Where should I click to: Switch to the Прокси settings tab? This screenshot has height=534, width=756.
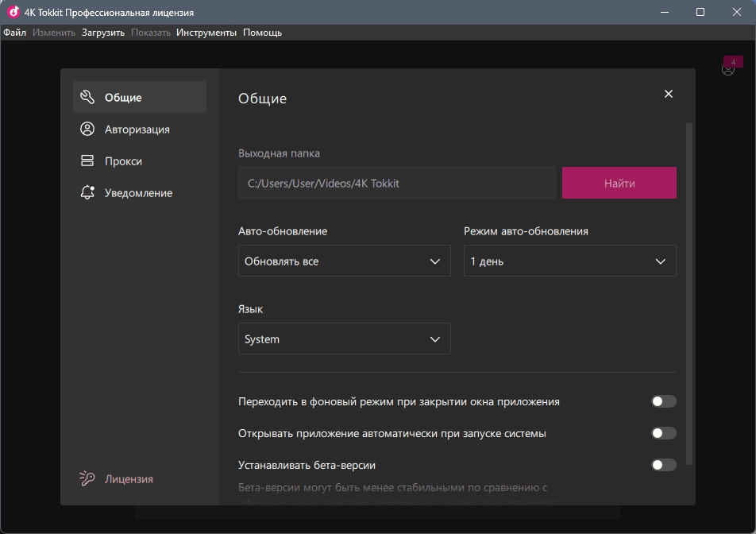click(140, 161)
